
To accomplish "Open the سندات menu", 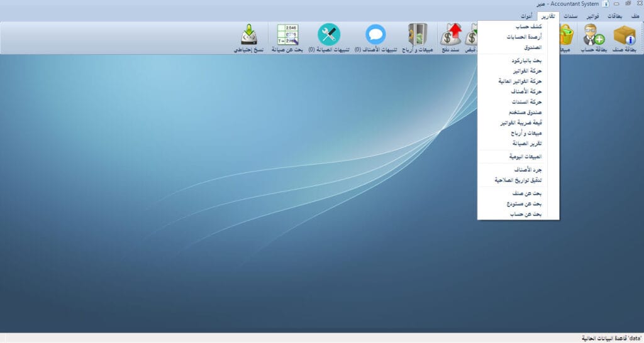I will [570, 16].
